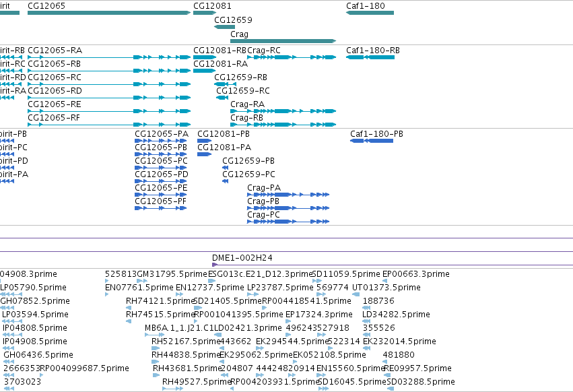
Task: Open the Caf1-180 gene label
Action: (x=366, y=6)
